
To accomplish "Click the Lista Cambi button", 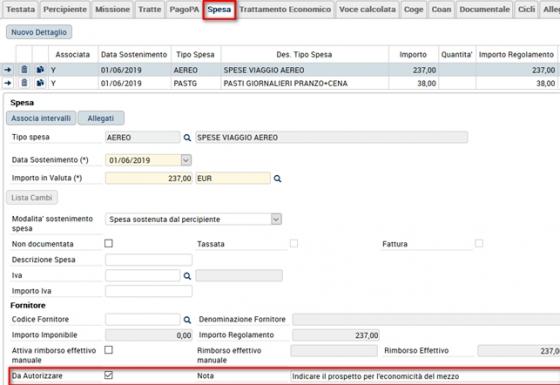I will [32, 198].
